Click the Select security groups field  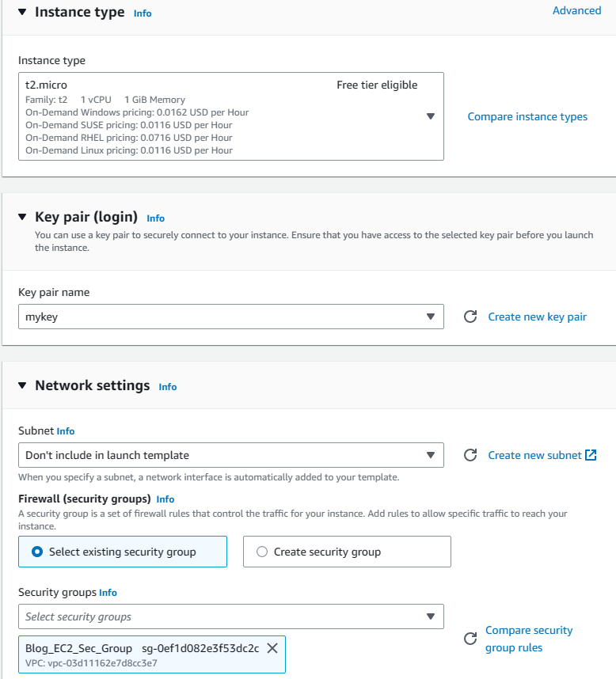click(x=230, y=616)
